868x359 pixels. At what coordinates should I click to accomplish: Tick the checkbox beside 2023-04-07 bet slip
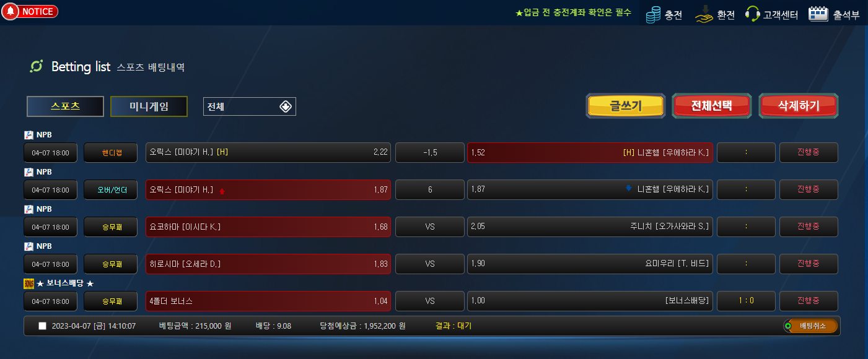(x=43, y=326)
